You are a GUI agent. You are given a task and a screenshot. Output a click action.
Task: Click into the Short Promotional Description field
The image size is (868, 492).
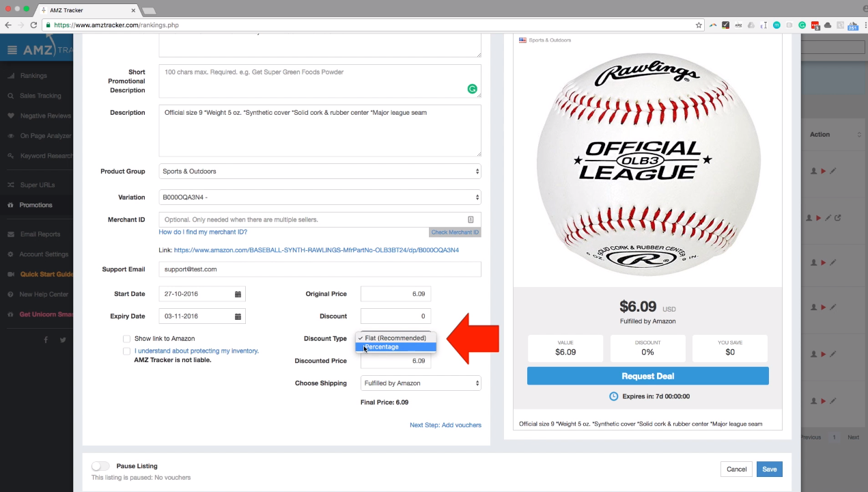(320, 81)
